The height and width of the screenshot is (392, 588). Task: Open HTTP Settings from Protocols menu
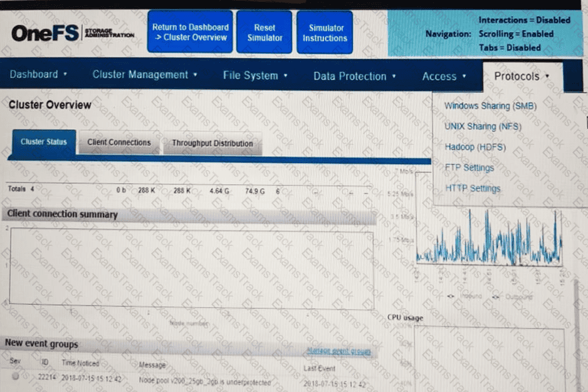tap(473, 188)
